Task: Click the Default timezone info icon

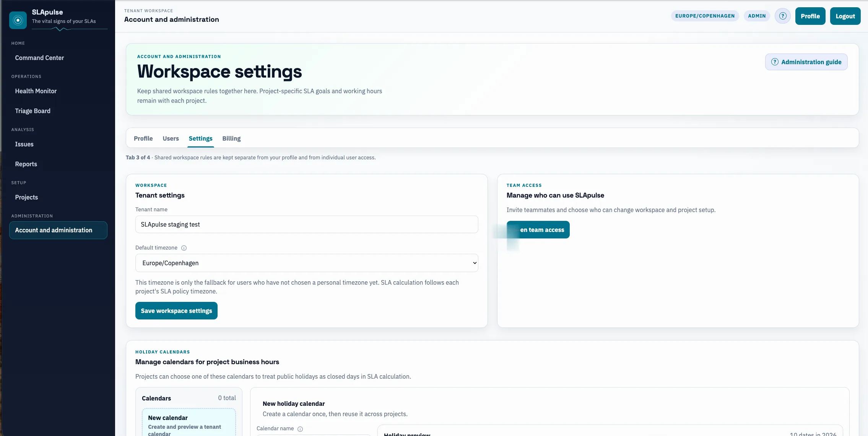Action: (184, 248)
